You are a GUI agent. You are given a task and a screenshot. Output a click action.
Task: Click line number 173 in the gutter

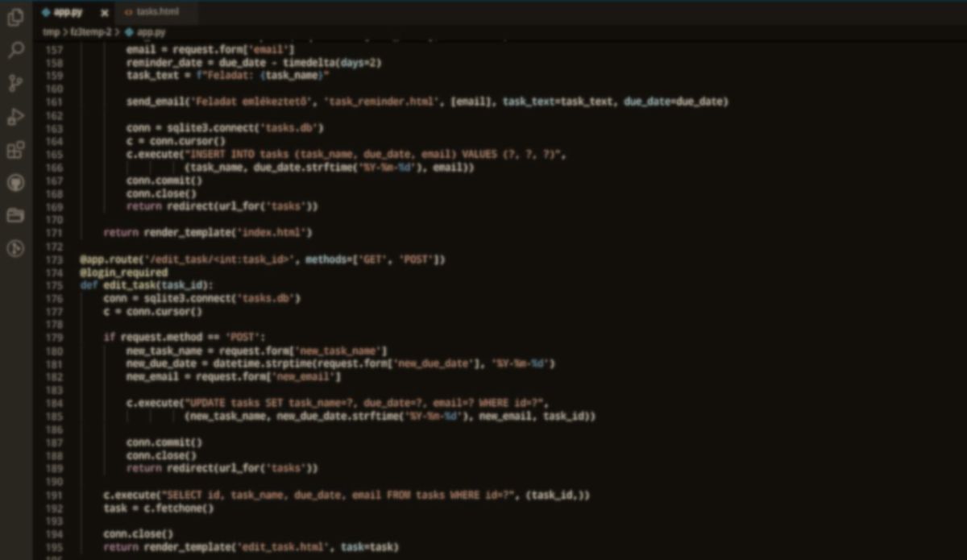(54, 259)
